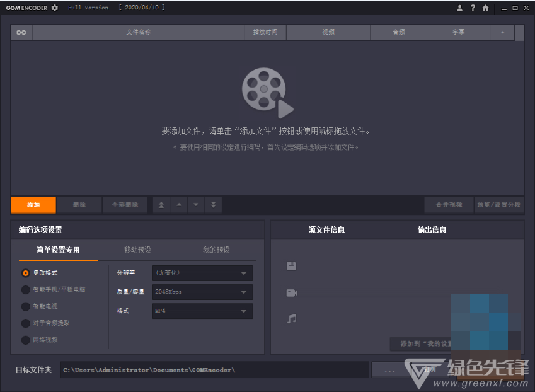Open help with the question mark icon

[x=473, y=8]
